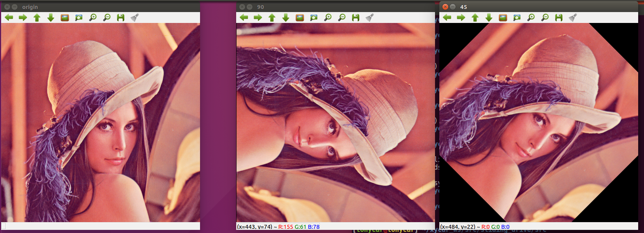Pan right in the origin window
Image resolution: width=644 pixels, height=233 pixels.
coord(23,18)
